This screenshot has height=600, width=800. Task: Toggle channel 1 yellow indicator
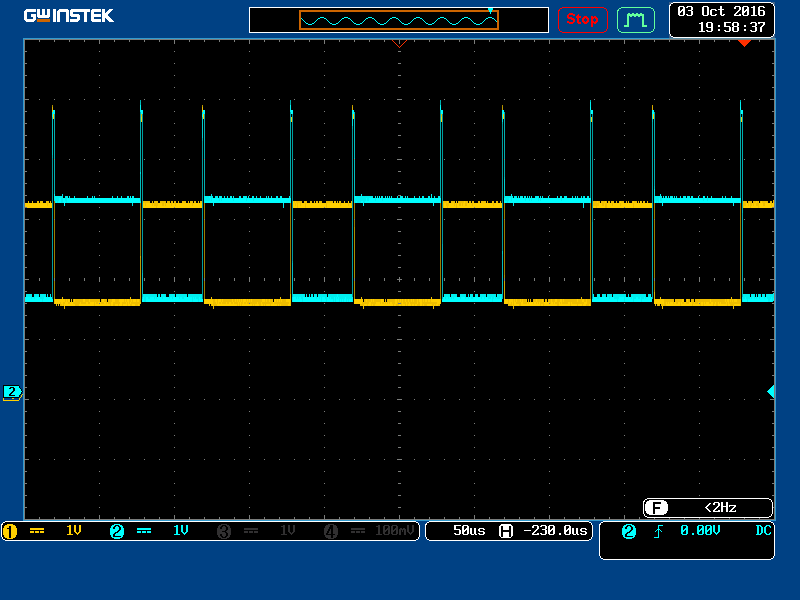coord(10,531)
